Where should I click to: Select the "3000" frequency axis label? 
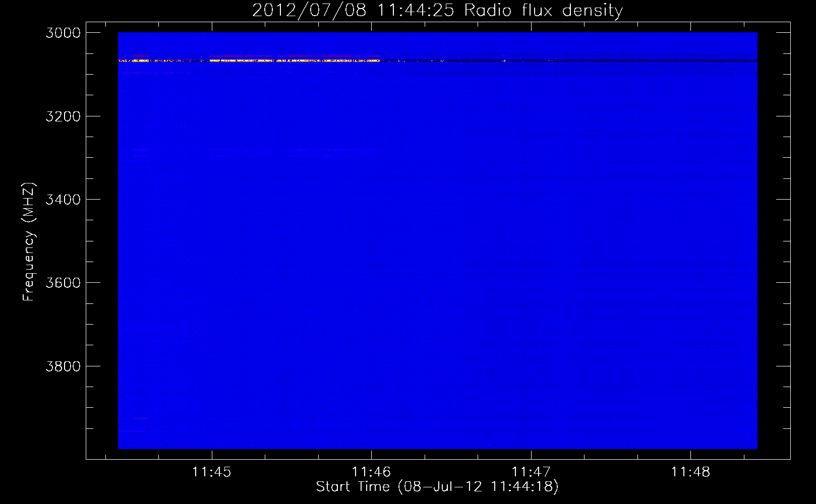point(63,33)
